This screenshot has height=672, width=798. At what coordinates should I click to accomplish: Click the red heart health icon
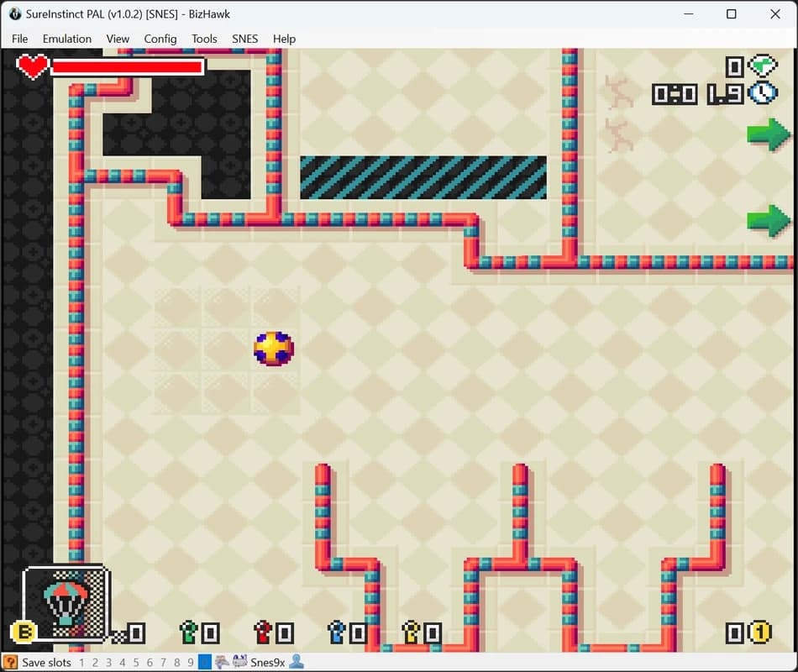(33, 66)
